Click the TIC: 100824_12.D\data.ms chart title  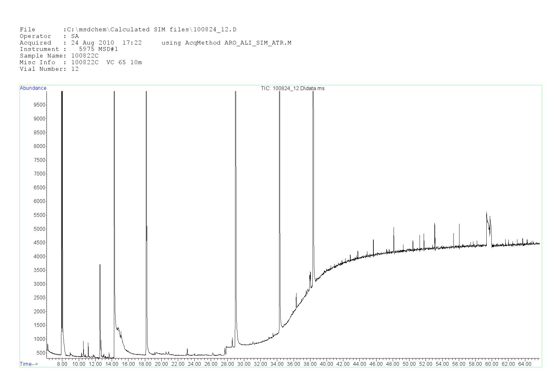(292, 89)
